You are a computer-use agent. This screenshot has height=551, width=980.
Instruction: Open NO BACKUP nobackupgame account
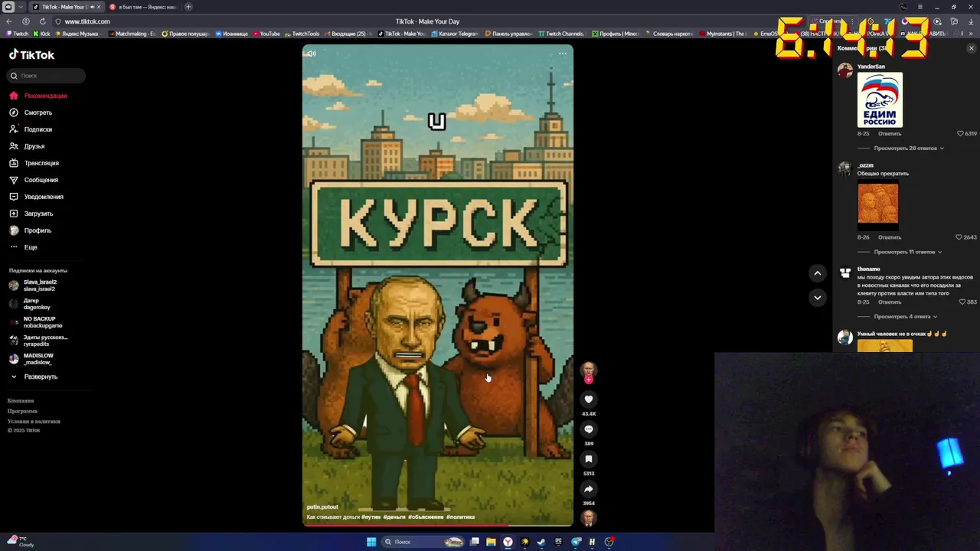(35, 322)
